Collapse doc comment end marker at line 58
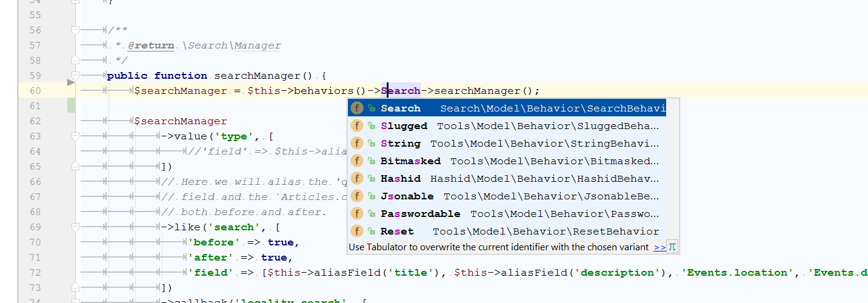 point(75,60)
